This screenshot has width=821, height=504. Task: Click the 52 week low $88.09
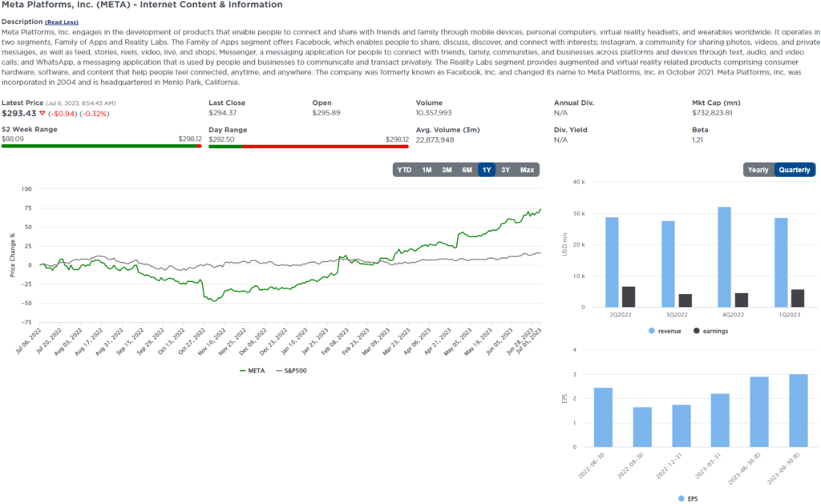pyautogui.click(x=13, y=139)
